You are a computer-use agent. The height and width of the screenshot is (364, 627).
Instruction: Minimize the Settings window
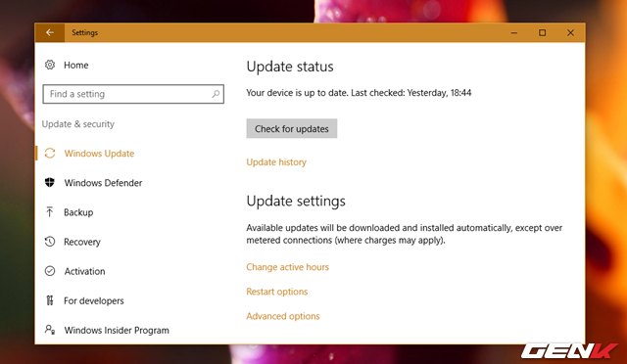pos(514,32)
